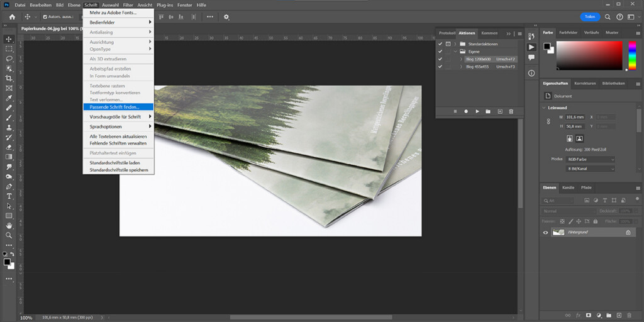Add layer mask in Ebenen panel
Image resolution: width=644 pixels, height=322 pixels.
pos(588,314)
